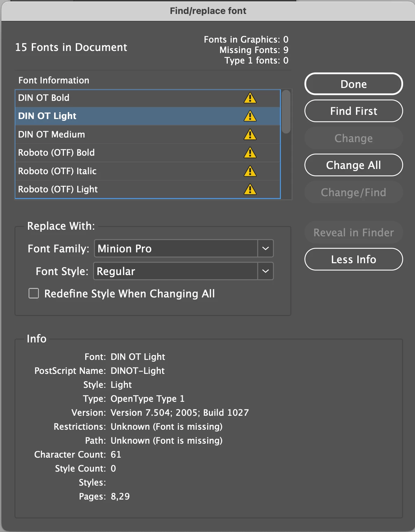The height and width of the screenshot is (532, 415).
Task: Click the warning icon beside Roboto (OTF) Italic
Action: click(x=250, y=171)
